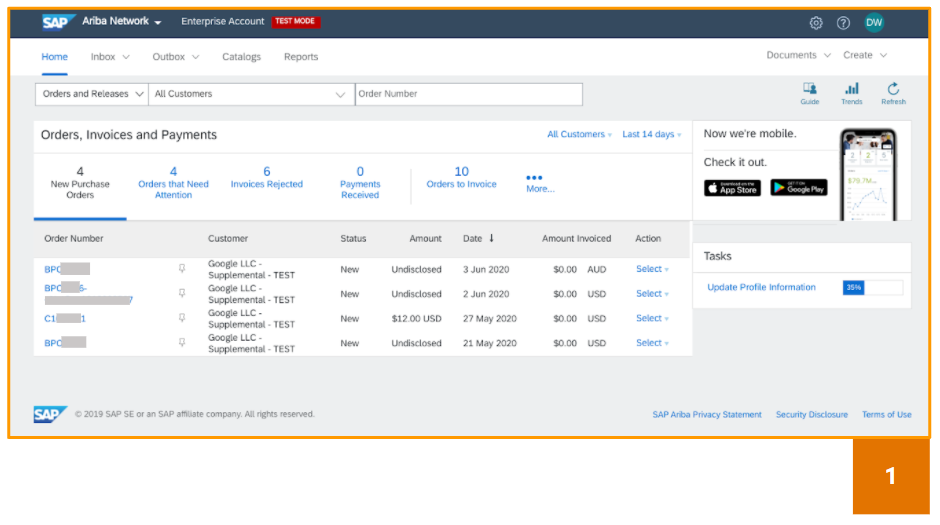
Task: Open Select action for 21 May 2020 order
Action: pyautogui.click(x=652, y=343)
